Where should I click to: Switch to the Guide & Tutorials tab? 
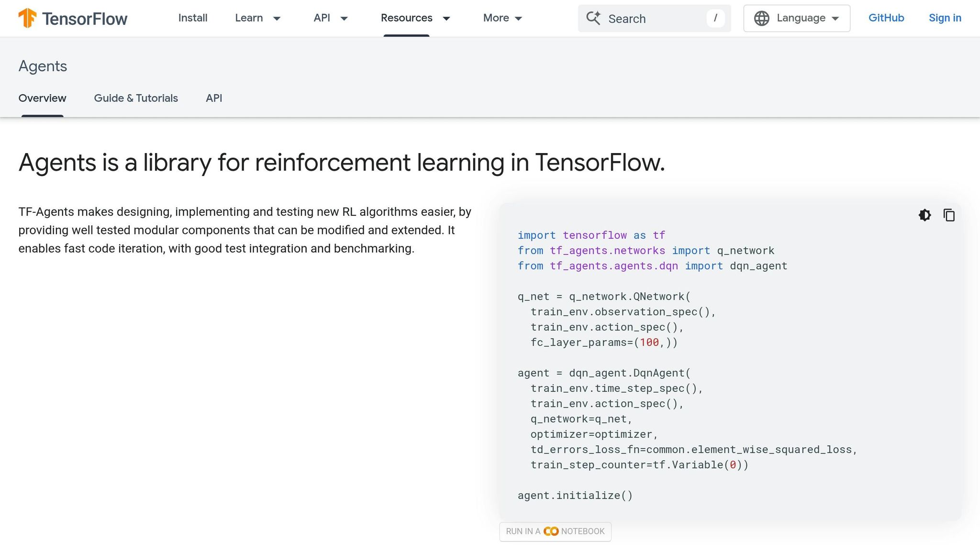(136, 98)
